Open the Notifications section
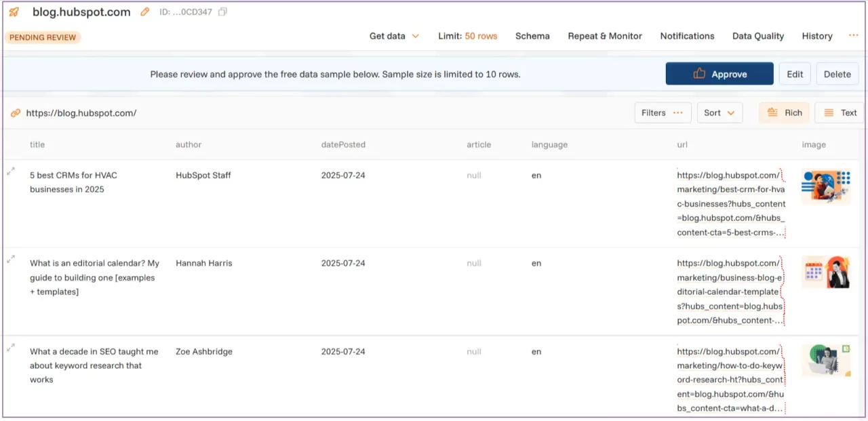The image size is (868, 421). click(687, 36)
